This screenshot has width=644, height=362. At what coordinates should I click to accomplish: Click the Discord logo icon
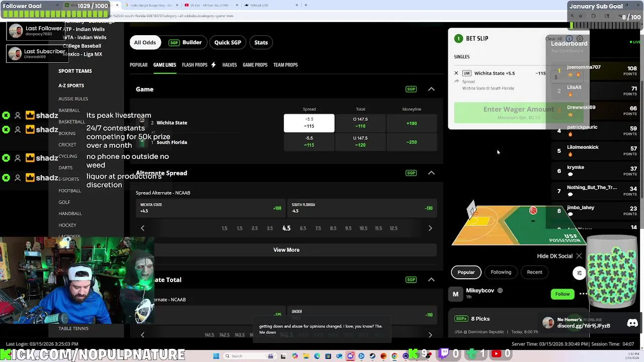click(x=632, y=323)
